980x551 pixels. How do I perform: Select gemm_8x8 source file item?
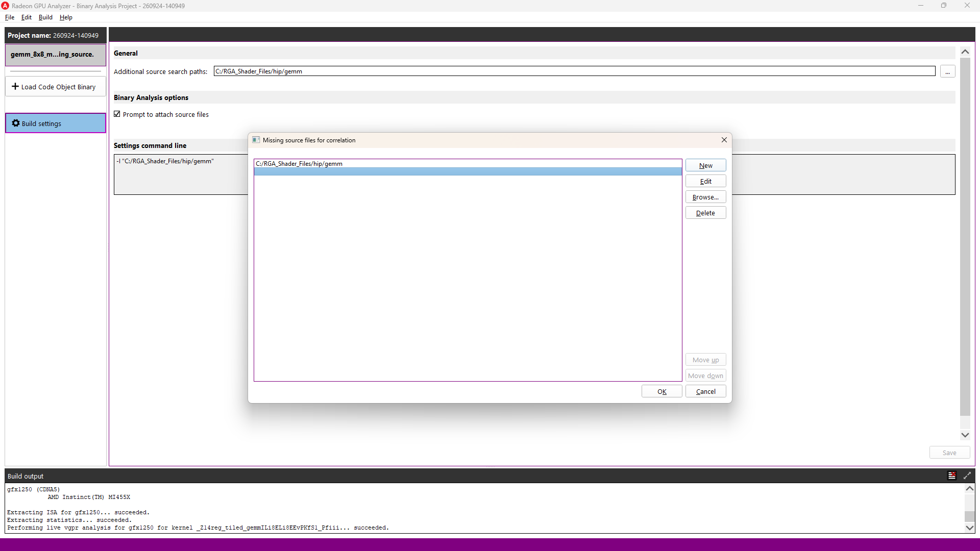(56, 55)
